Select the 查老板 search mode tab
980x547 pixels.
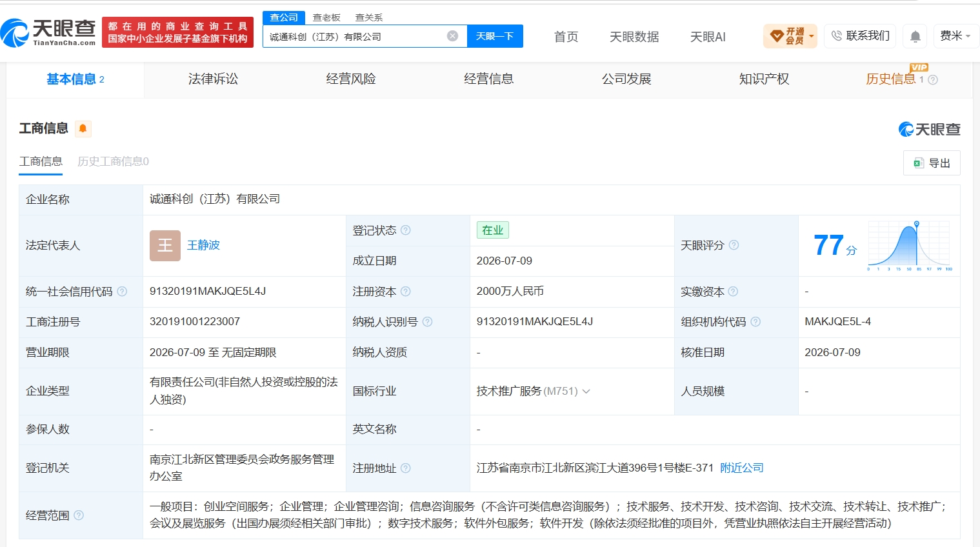(x=326, y=17)
